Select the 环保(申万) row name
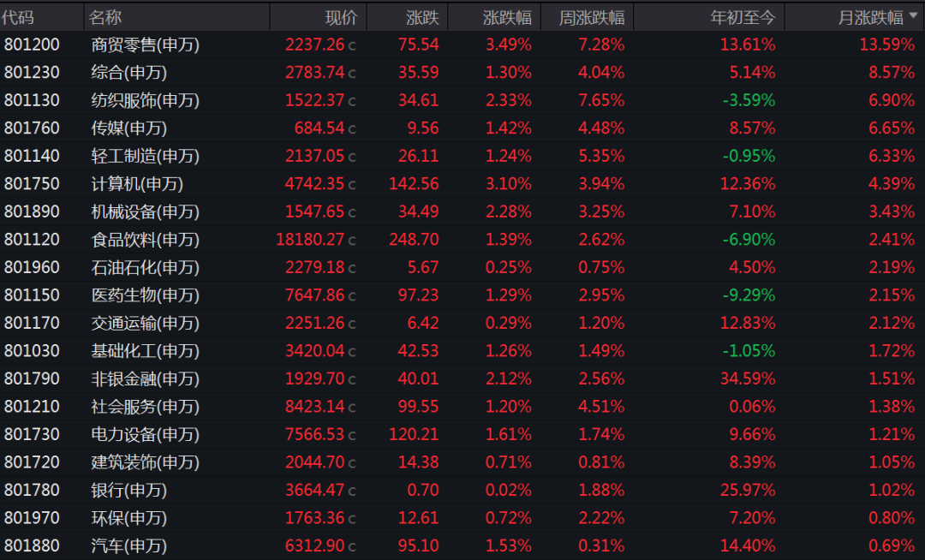 (x=129, y=518)
